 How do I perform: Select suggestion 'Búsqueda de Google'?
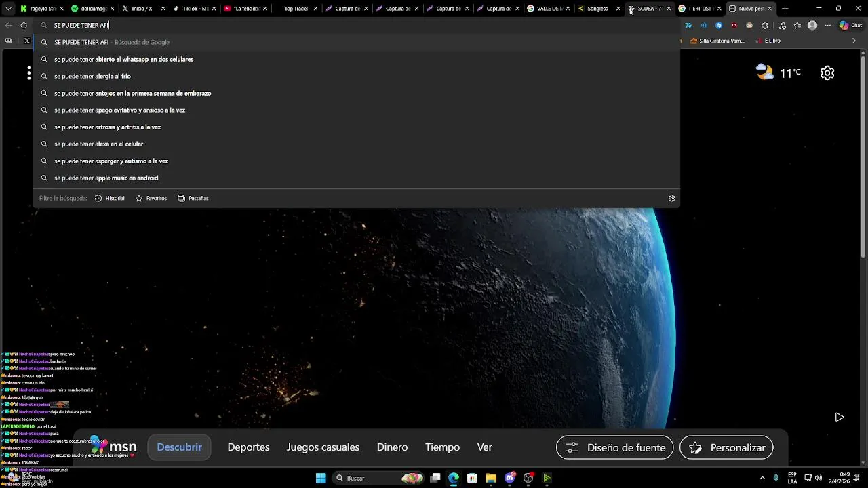click(x=357, y=42)
